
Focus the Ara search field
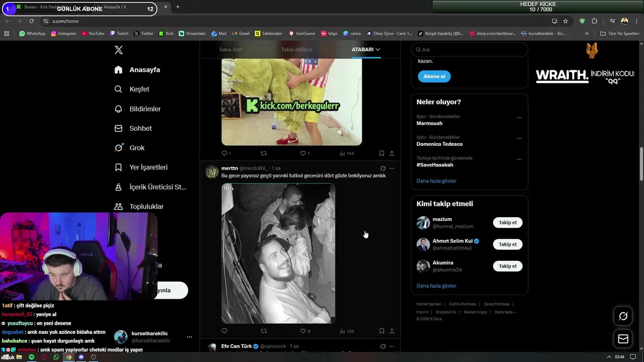pos(469,49)
